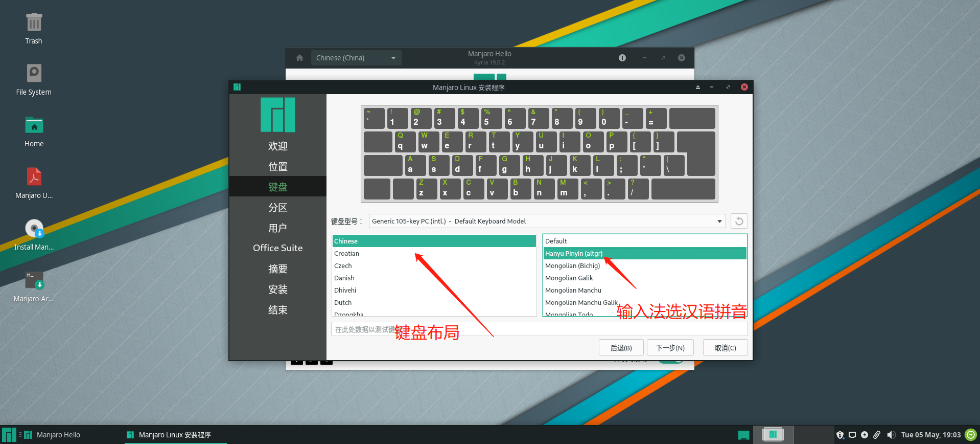The width and height of the screenshot is (980, 444).
Task: Select Mongolian (Bichig) variant
Action: tap(645, 265)
